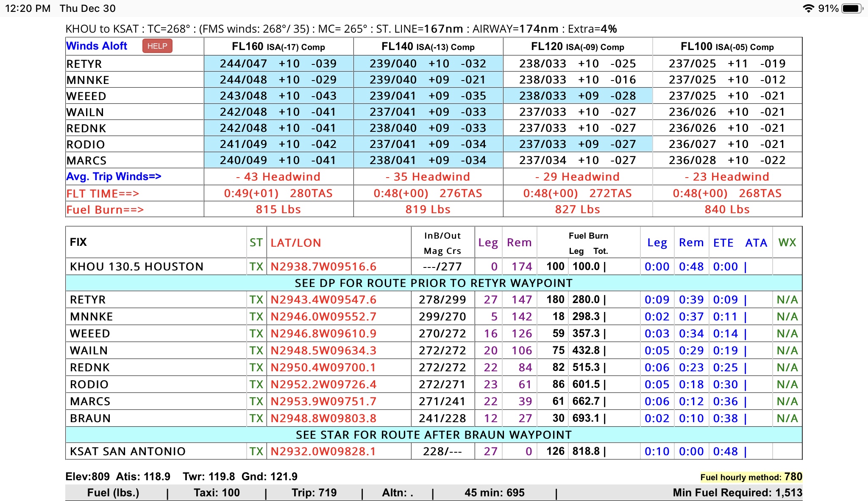
Task: Select the MNNKE fix in route table
Action: pyautogui.click(x=92, y=317)
